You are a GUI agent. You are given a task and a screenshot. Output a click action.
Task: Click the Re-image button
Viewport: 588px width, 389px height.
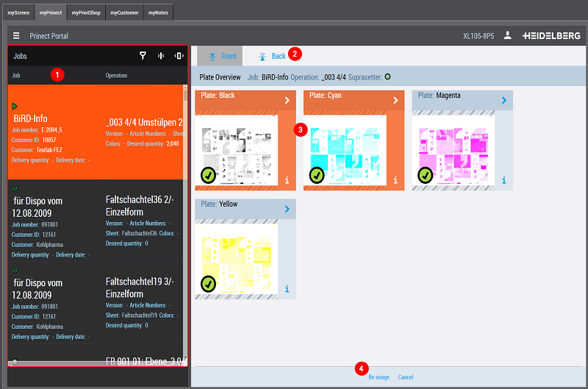379,377
